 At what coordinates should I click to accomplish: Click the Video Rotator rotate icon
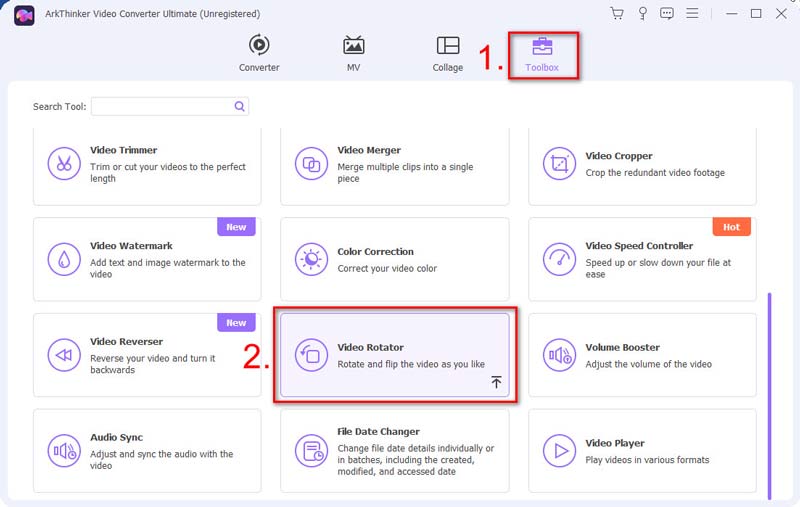click(311, 355)
